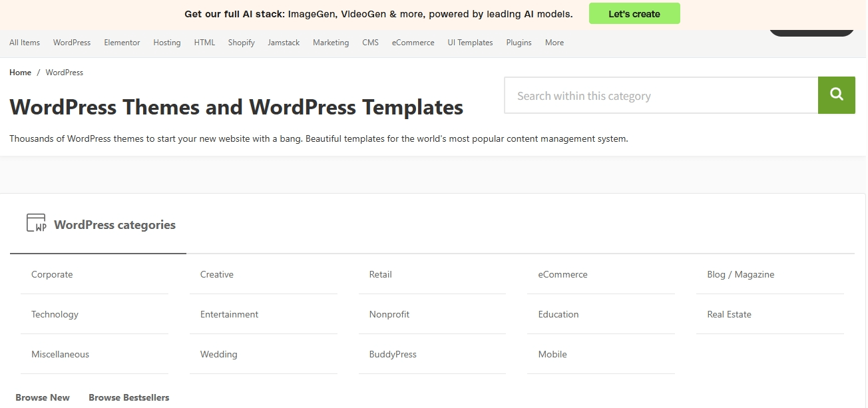Viewport: 868px width, 408px height.
Task: Open the WordPress nav menu item
Action: click(x=72, y=43)
